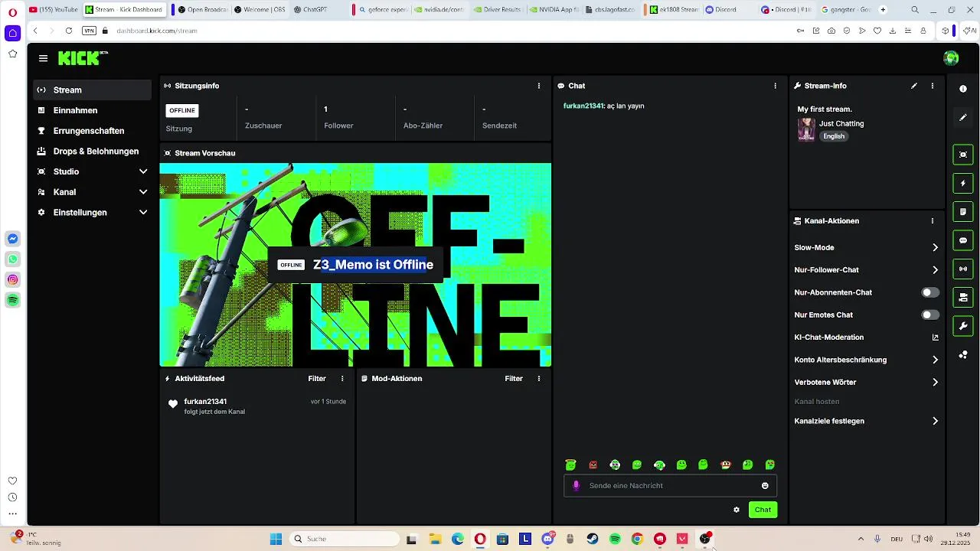Click the Just Chatting category thumbnail

pyautogui.click(x=806, y=129)
